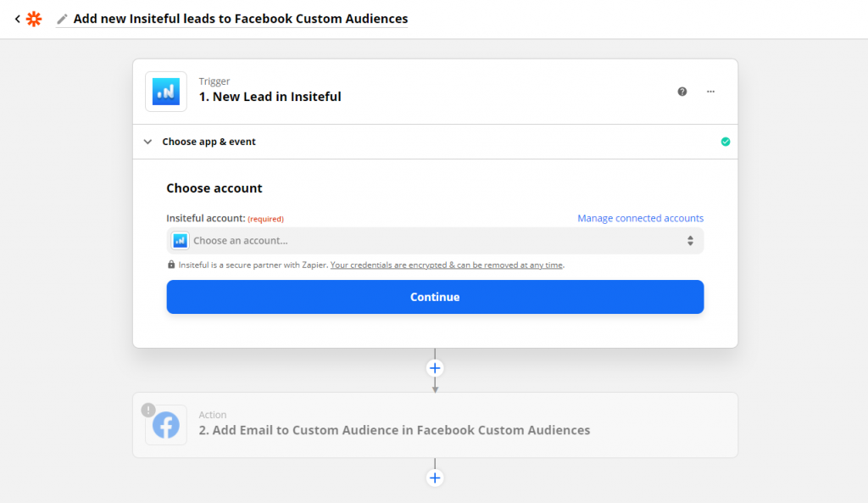Add a step between trigger and action

(435, 368)
